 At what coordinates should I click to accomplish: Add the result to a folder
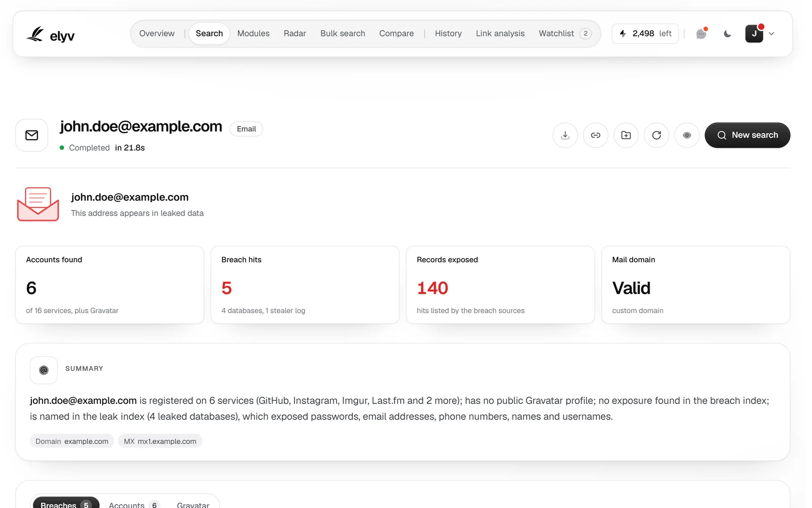tap(626, 135)
